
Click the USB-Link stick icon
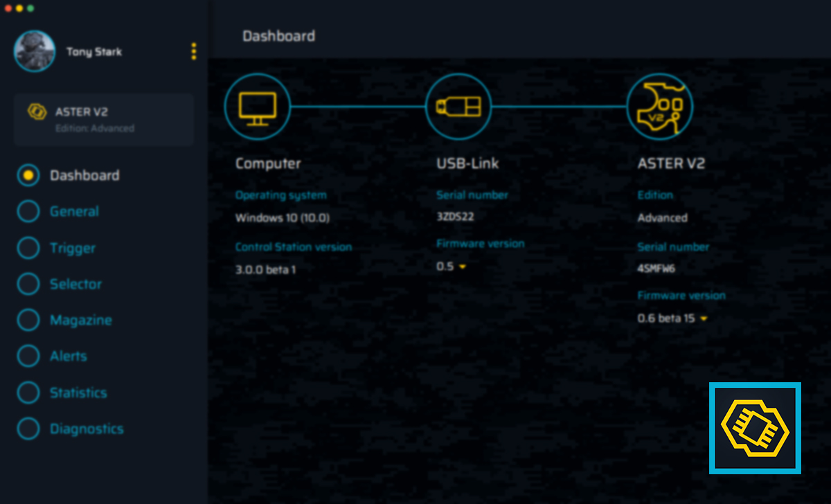point(458,107)
